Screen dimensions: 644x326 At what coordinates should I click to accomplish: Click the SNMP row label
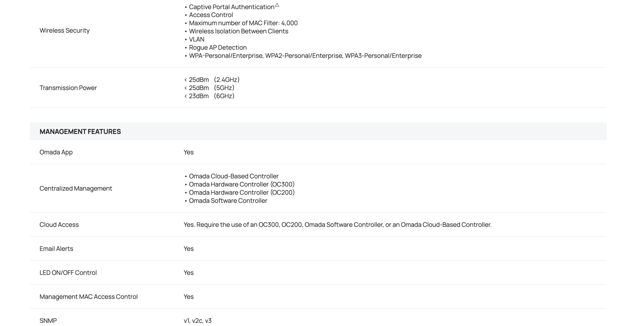(x=48, y=320)
